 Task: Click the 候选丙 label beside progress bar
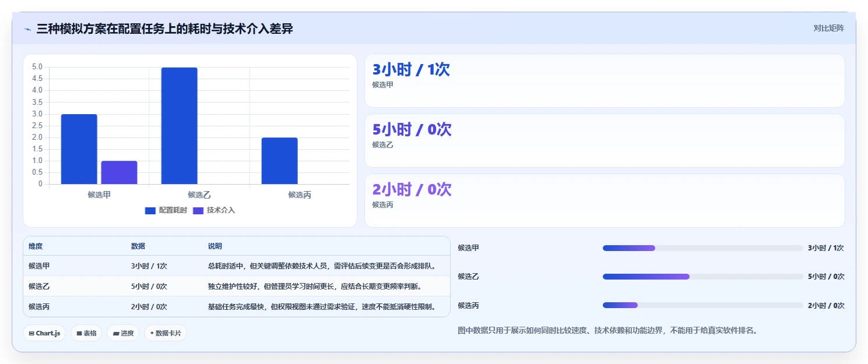tap(469, 305)
